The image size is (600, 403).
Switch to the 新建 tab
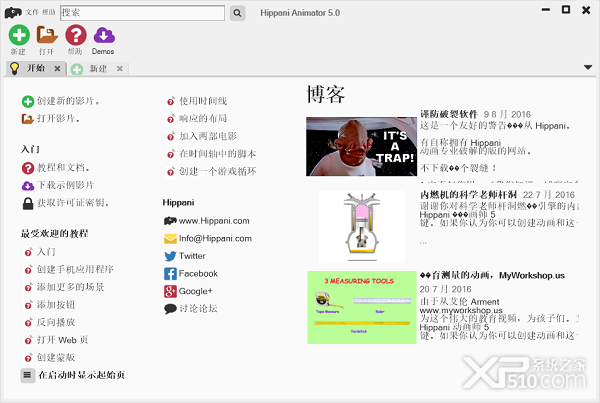point(98,69)
